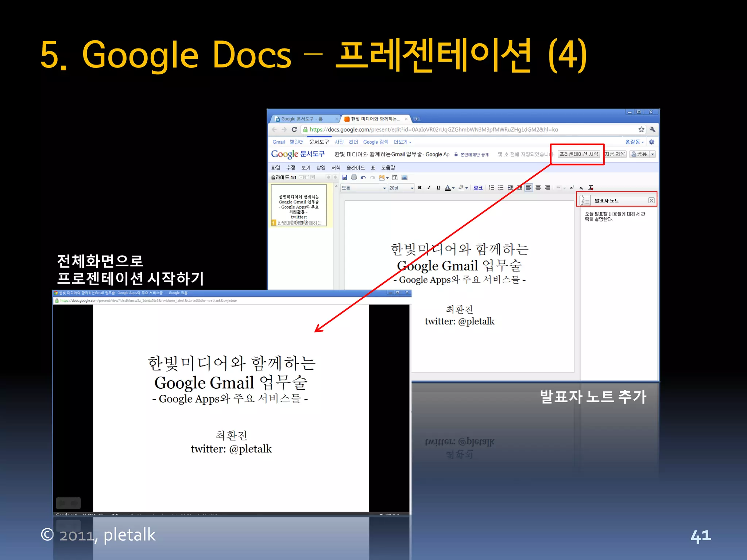
Task: Click the browser reload icon
Action: click(294, 130)
